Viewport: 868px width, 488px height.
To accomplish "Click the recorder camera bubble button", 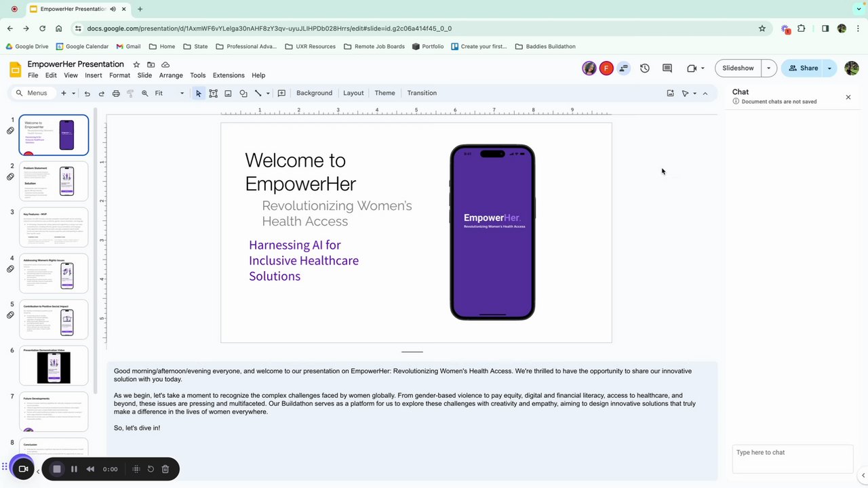I will coord(23,469).
